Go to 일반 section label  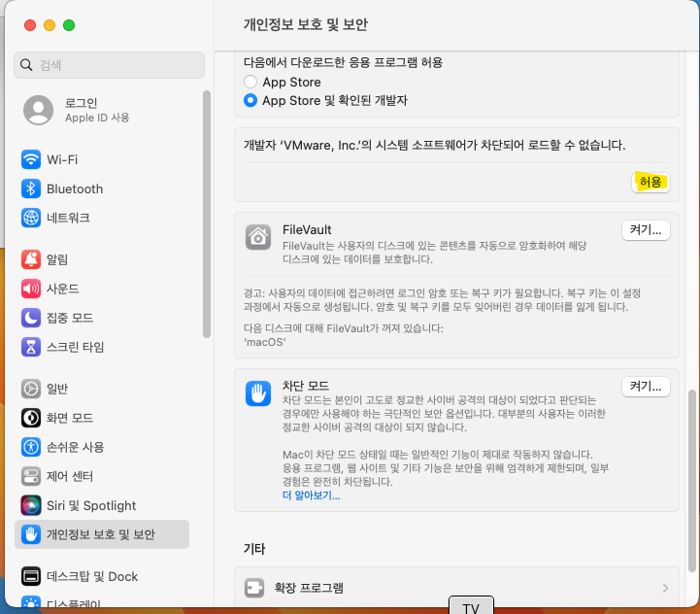click(x=57, y=389)
